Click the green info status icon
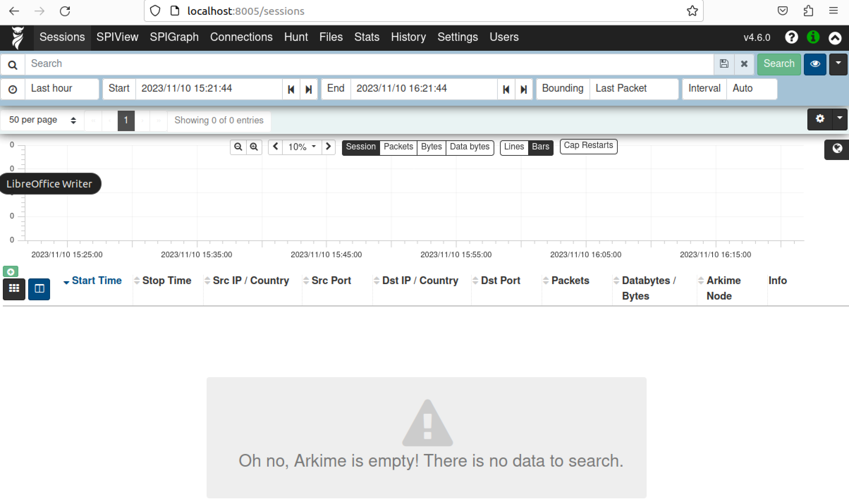 point(813,37)
